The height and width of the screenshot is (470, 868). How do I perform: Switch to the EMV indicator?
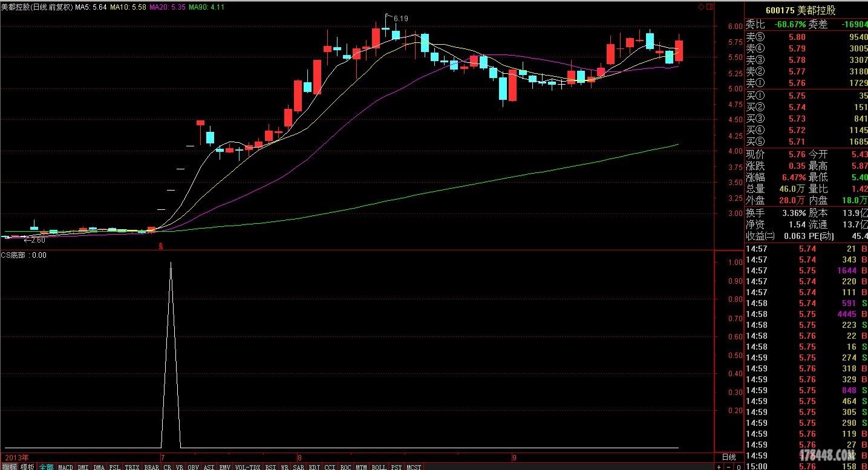click(x=224, y=467)
